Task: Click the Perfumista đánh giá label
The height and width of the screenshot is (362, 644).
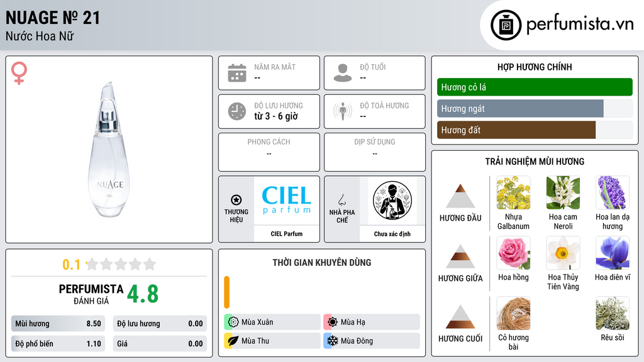Action: tap(91, 294)
